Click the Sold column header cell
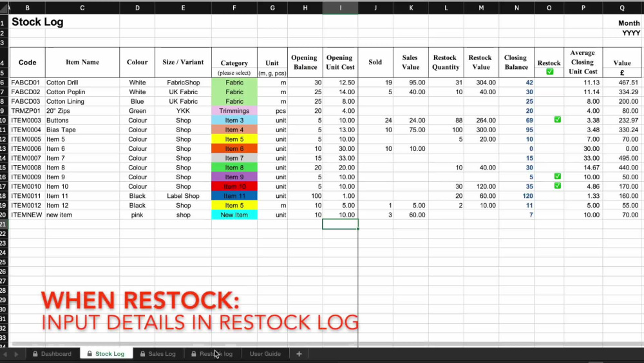The width and height of the screenshot is (644, 363). pos(375,63)
